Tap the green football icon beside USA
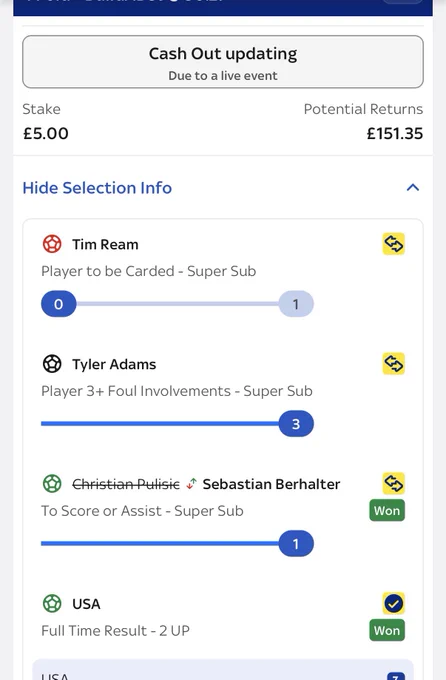The height and width of the screenshot is (680, 446). pos(52,603)
